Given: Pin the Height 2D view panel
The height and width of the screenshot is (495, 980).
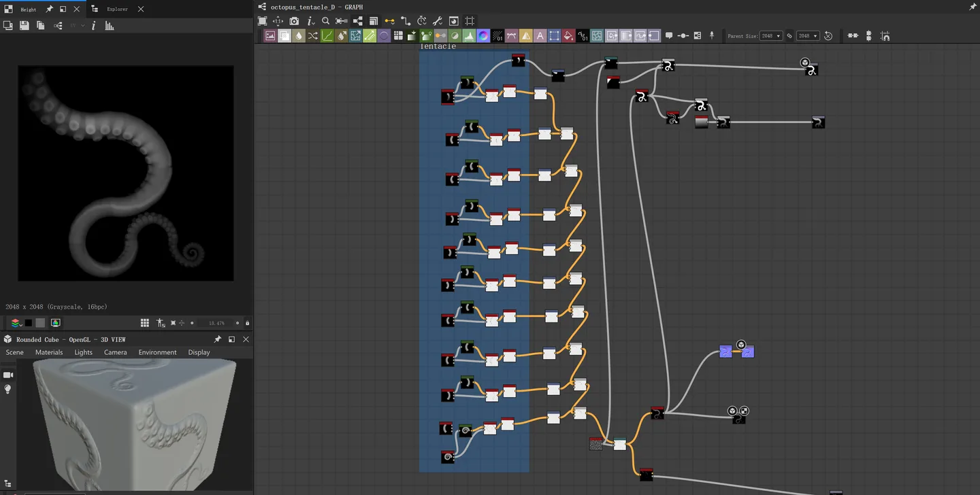Looking at the screenshot, I should pos(49,10).
